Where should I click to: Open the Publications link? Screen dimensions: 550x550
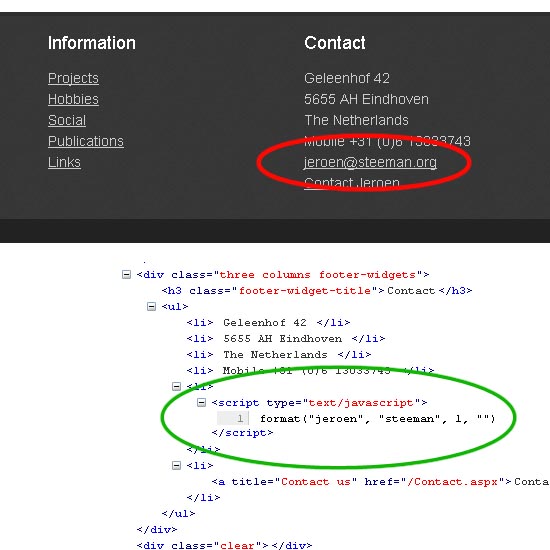[x=86, y=141]
